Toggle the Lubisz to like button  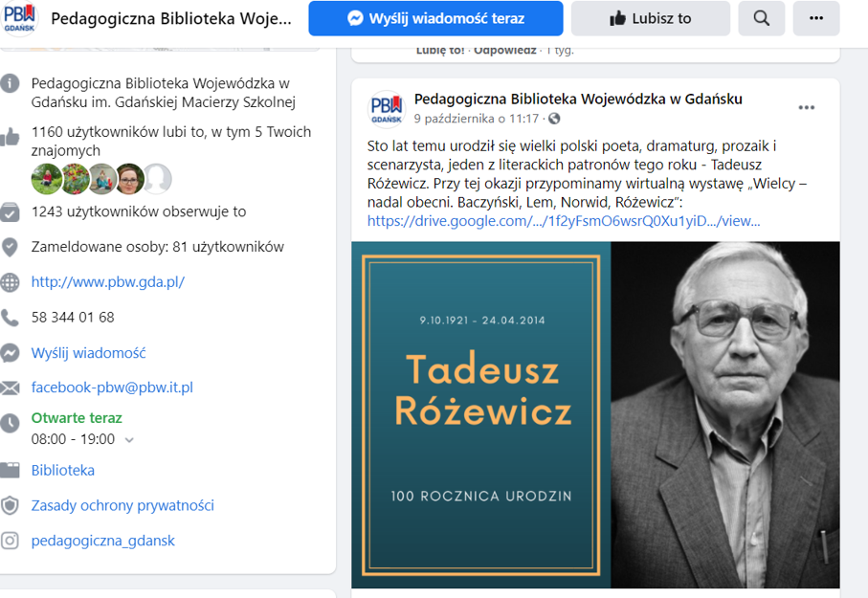pos(651,18)
